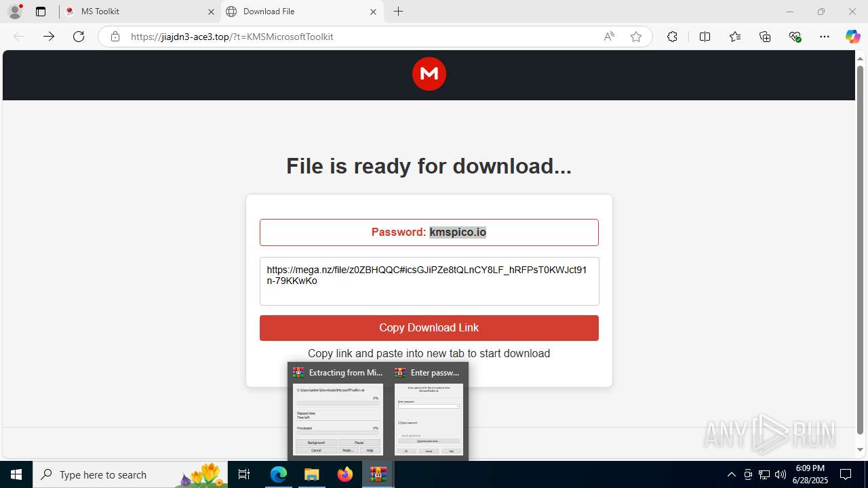Open the notification center
The height and width of the screenshot is (488, 868).
click(x=846, y=474)
